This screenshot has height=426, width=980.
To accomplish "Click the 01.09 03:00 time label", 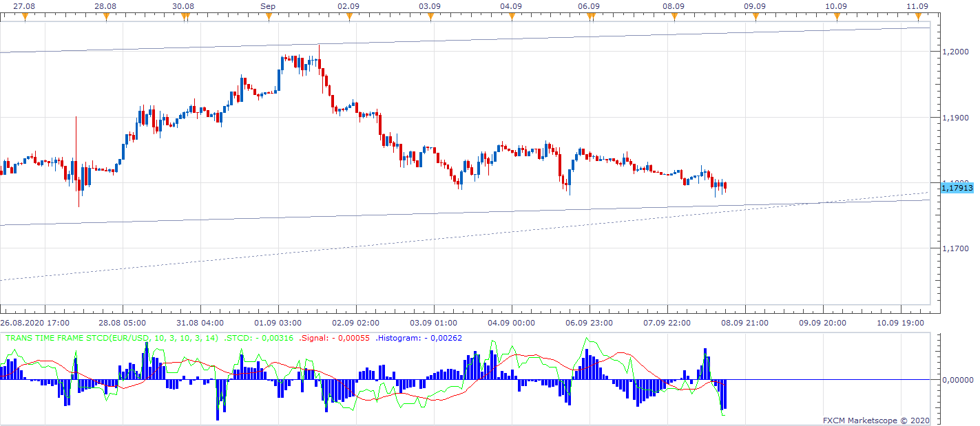I will 278,322.
